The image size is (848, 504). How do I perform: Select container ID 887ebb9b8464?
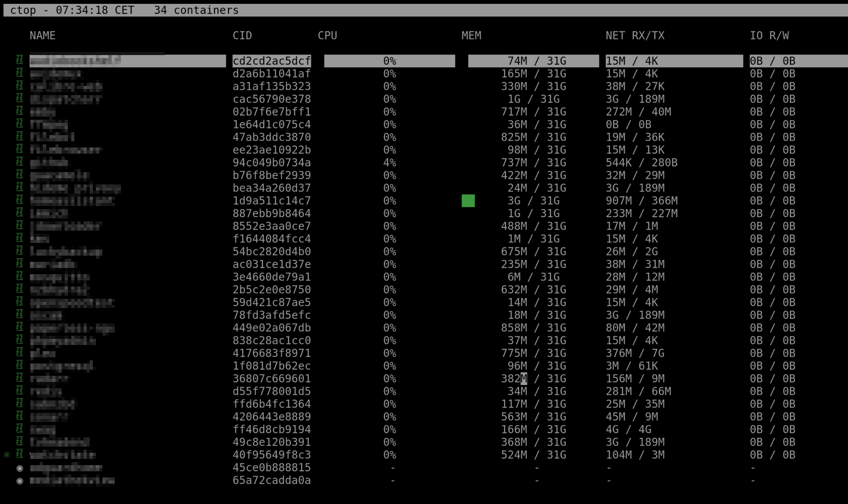tap(271, 213)
